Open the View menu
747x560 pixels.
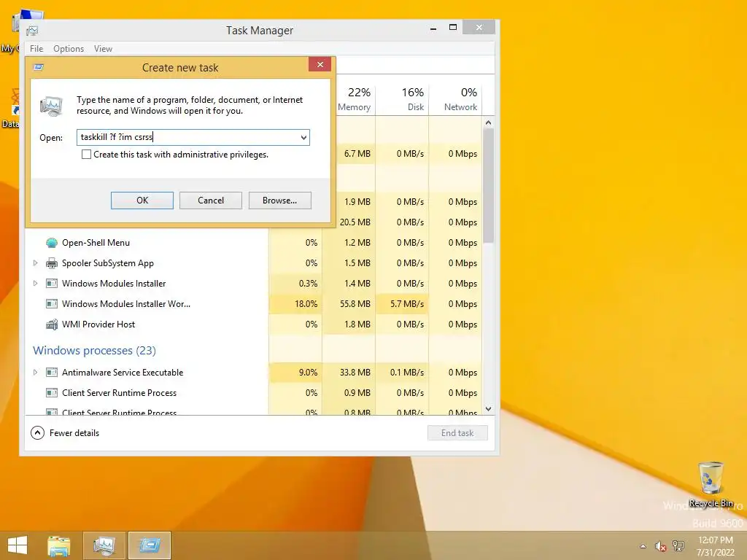103,49
